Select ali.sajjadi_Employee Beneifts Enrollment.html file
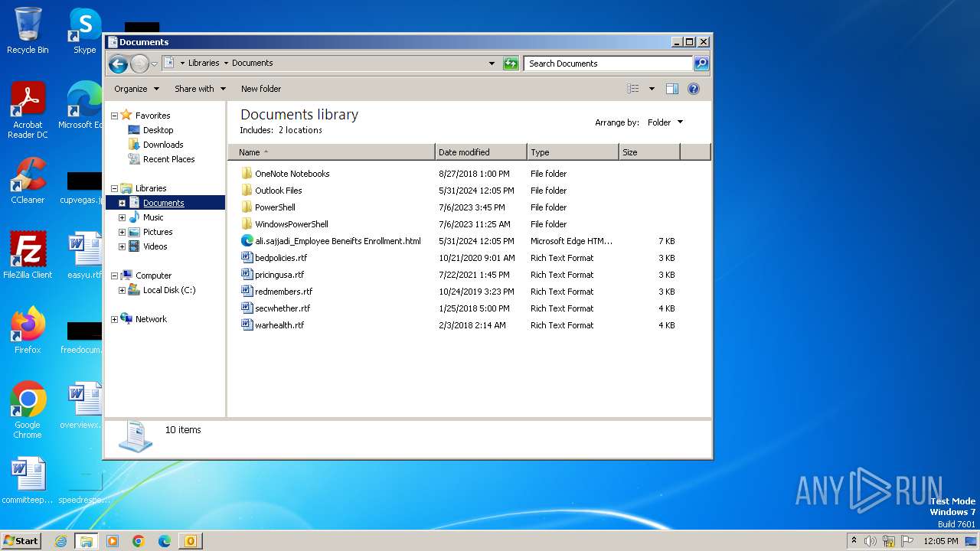This screenshot has width=980, height=551. [338, 241]
